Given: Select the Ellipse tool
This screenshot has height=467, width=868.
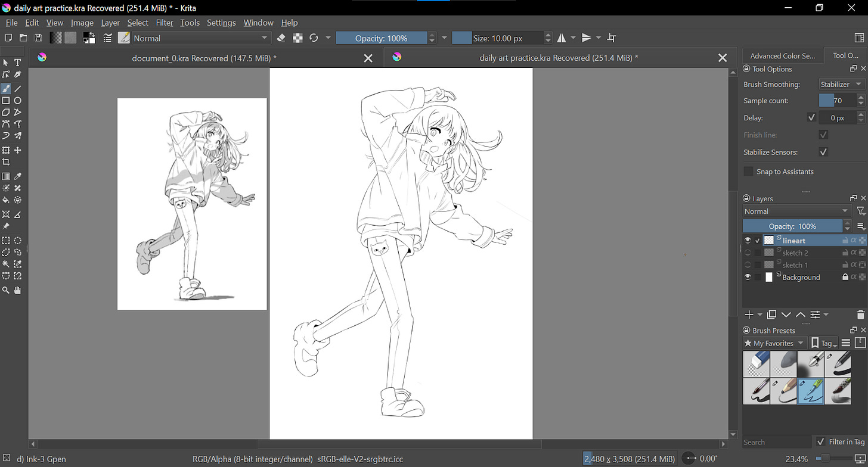Looking at the screenshot, I should tap(18, 101).
